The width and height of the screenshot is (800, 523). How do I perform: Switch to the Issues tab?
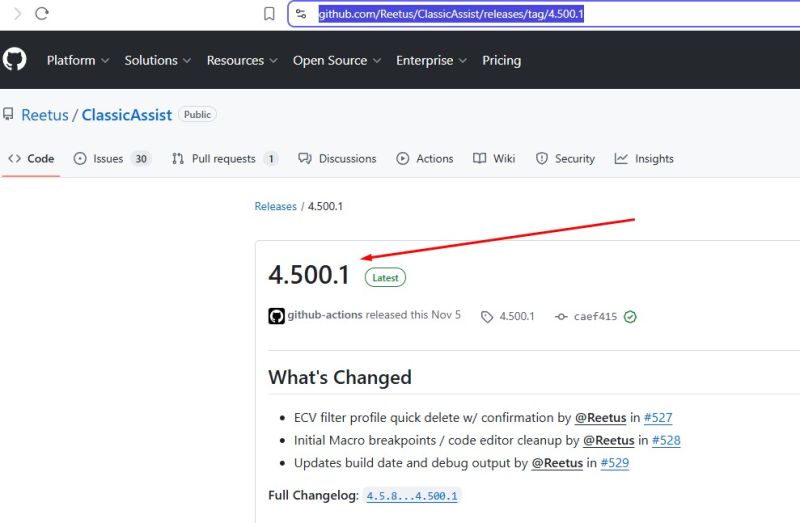click(x=111, y=159)
